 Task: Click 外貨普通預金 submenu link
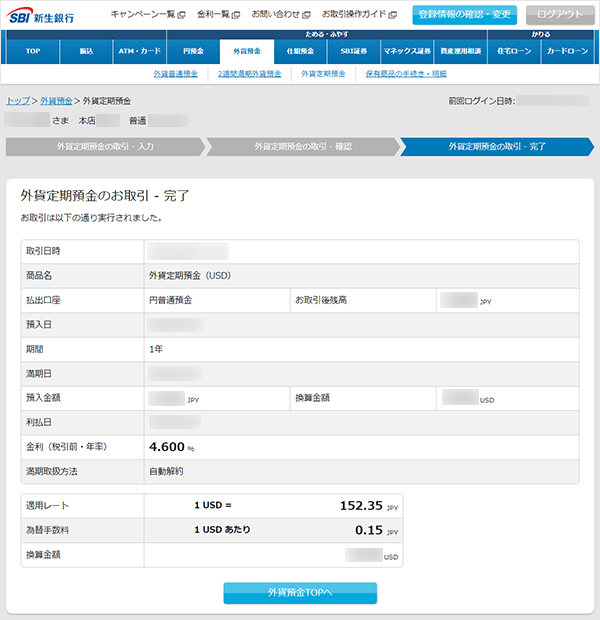[x=176, y=74]
